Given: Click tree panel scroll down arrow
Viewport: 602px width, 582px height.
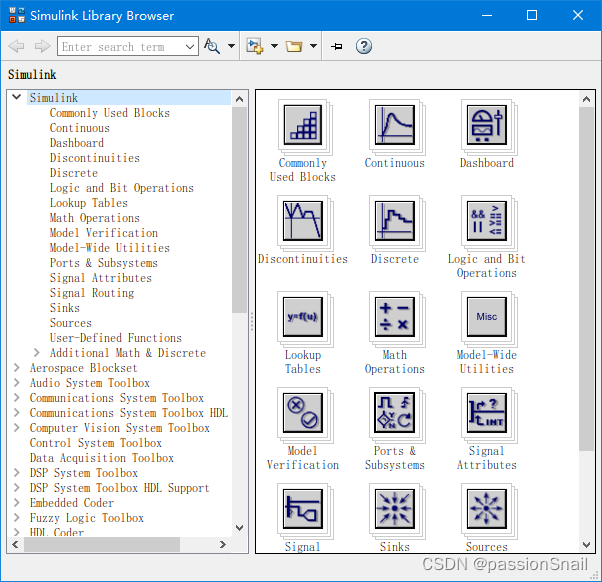Looking at the screenshot, I should (x=239, y=528).
